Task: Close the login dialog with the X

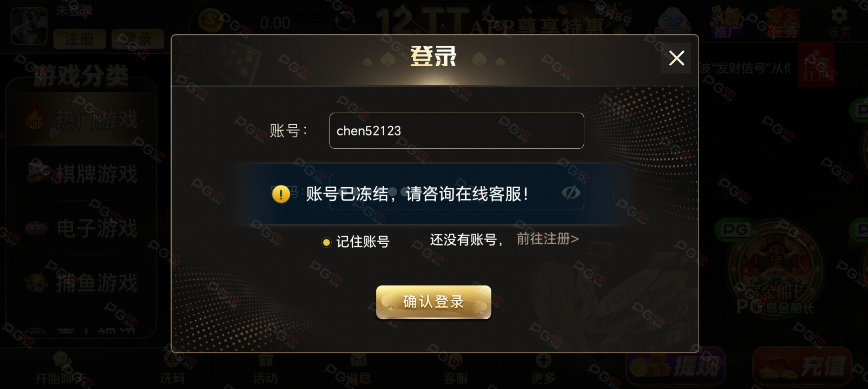Action: (676, 58)
